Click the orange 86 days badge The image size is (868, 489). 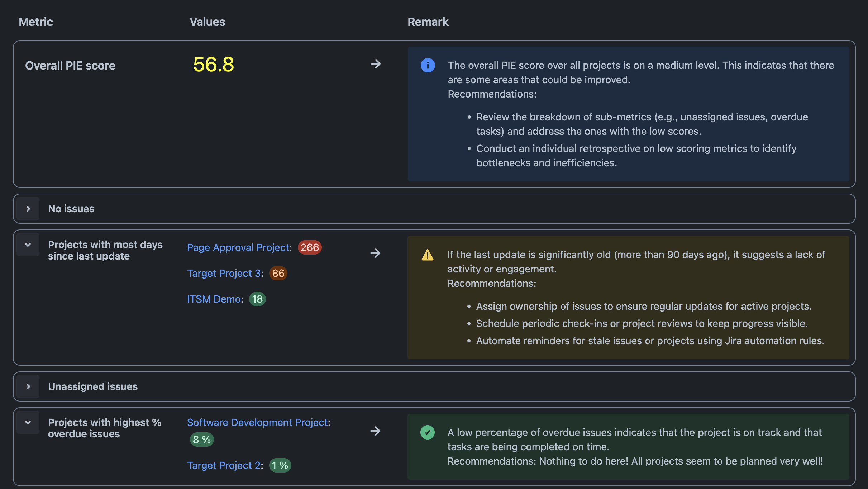tap(278, 273)
